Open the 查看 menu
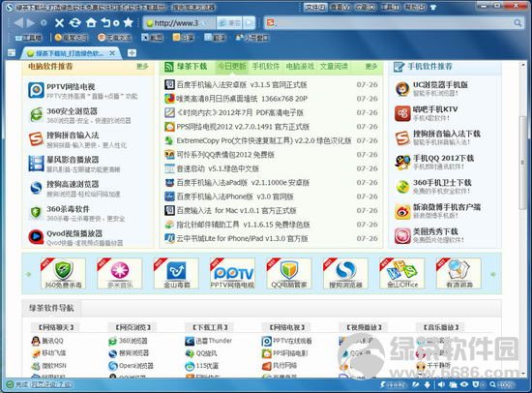Image resolution: width=532 pixels, height=393 pixels. click(x=340, y=7)
